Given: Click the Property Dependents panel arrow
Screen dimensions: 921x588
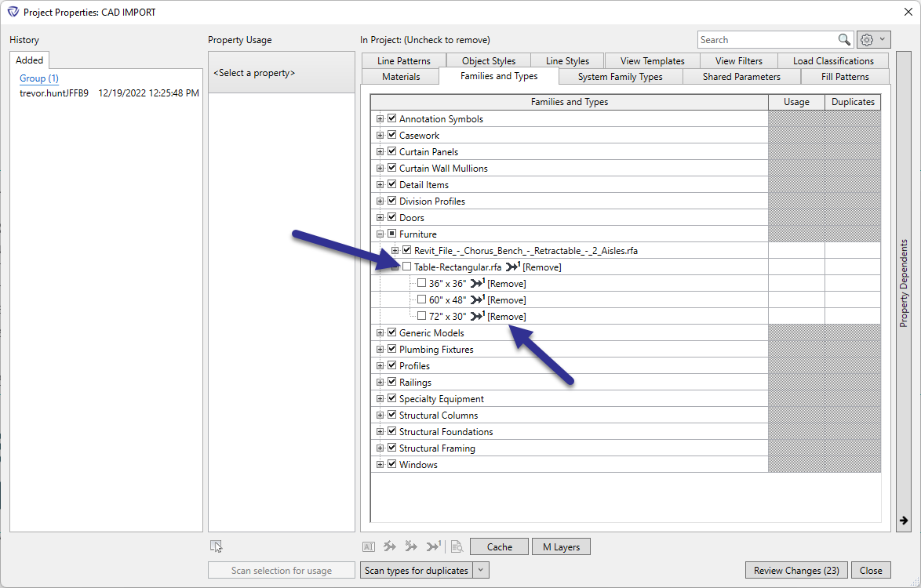Looking at the screenshot, I should pos(904,521).
